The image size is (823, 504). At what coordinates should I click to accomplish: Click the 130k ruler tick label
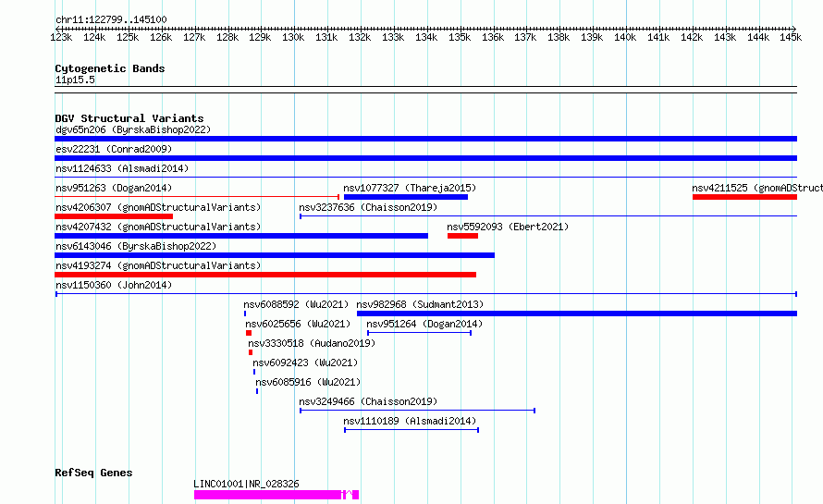[293, 37]
